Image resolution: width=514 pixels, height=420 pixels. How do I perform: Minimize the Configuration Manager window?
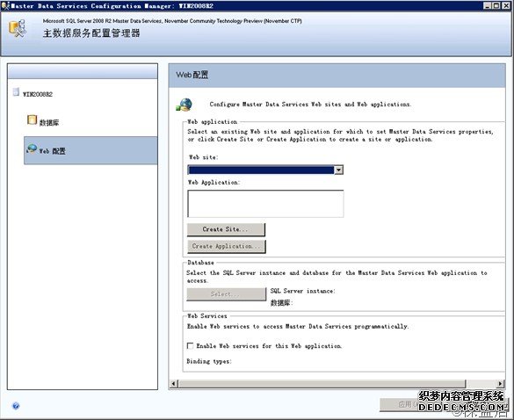pos(488,5)
